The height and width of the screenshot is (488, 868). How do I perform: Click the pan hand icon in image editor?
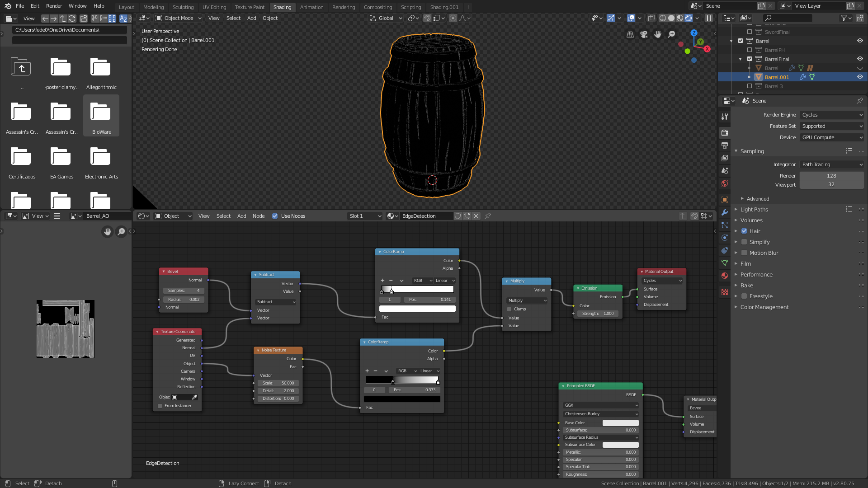tap(107, 232)
